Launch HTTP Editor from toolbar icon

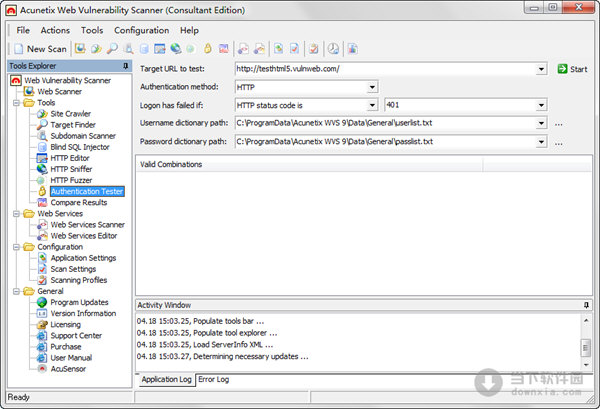(x=160, y=49)
